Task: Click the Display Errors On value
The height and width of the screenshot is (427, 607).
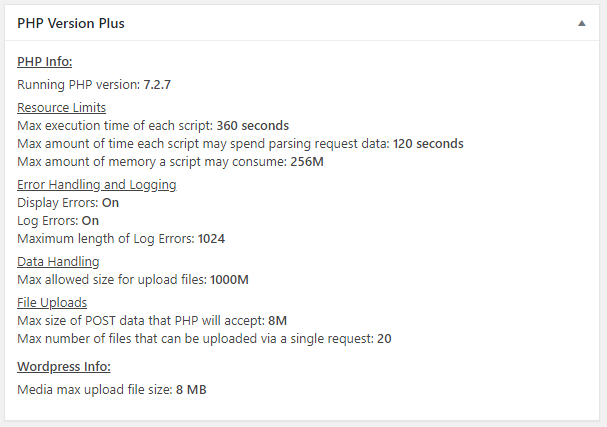Action: [x=110, y=202]
